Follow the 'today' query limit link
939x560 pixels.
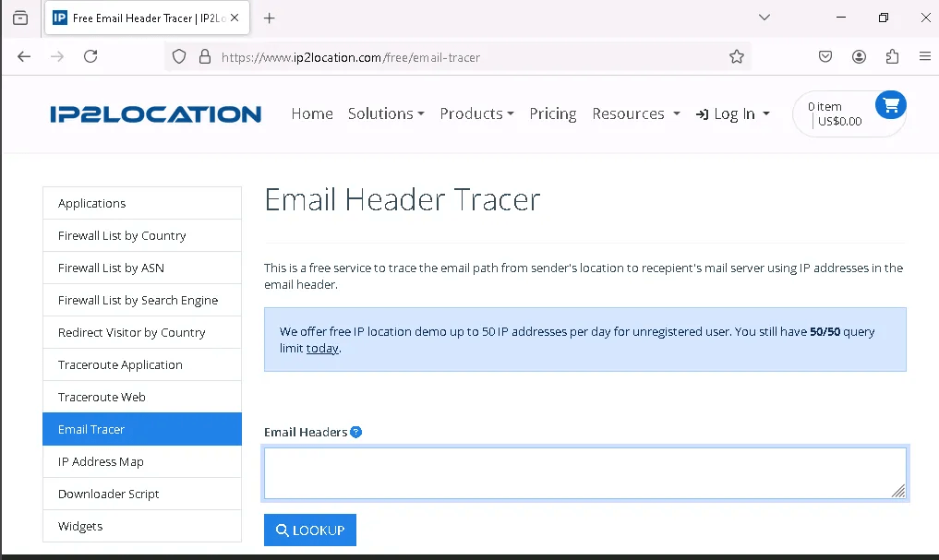point(322,348)
